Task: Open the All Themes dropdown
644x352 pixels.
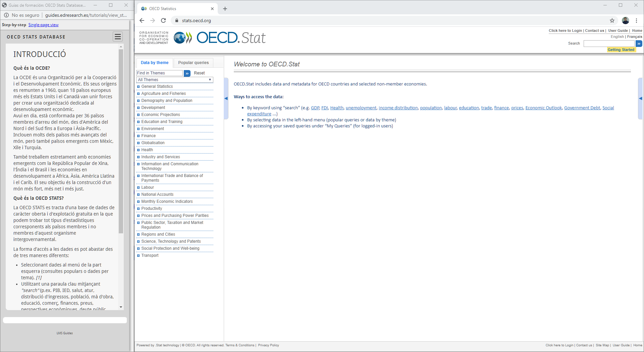Action: [x=175, y=80]
